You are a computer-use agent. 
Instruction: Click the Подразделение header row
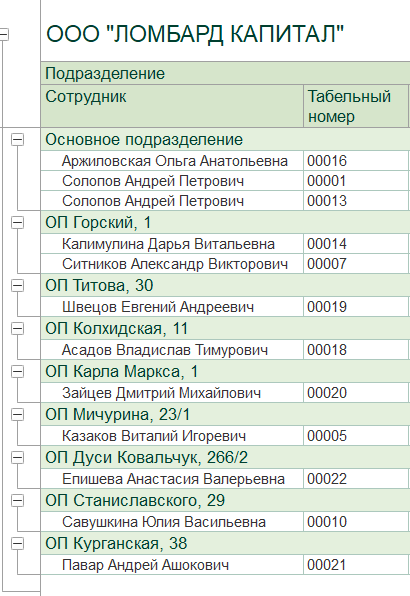[225, 73]
